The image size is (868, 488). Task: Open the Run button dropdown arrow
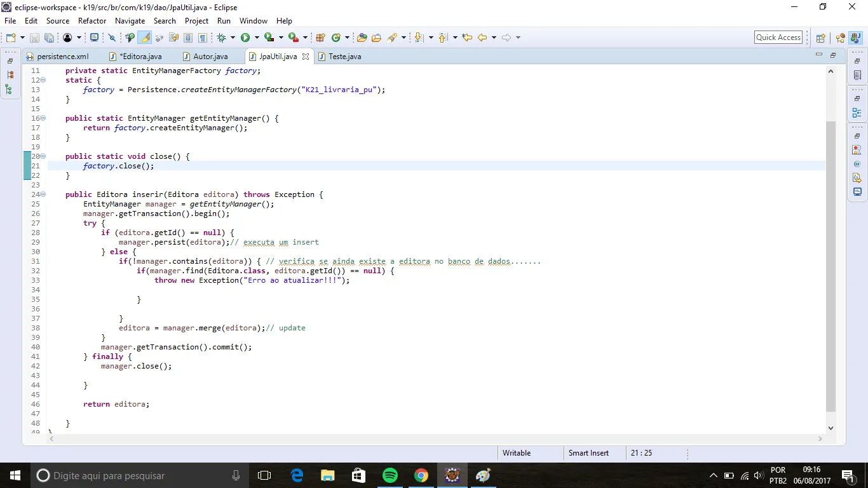click(x=256, y=38)
